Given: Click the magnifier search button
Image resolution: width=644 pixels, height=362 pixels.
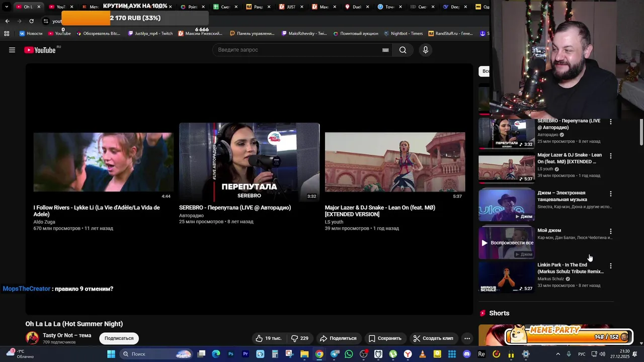Looking at the screenshot, I should coord(403,50).
